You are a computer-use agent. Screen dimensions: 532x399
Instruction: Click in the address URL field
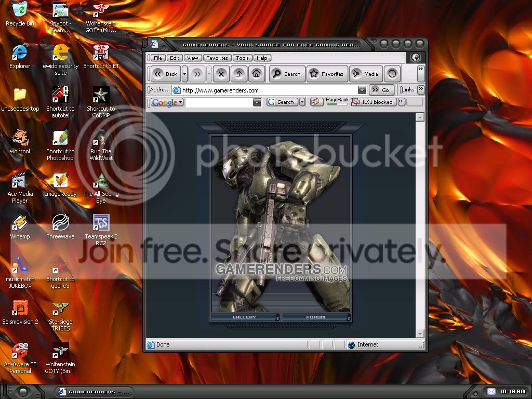(270, 90)
